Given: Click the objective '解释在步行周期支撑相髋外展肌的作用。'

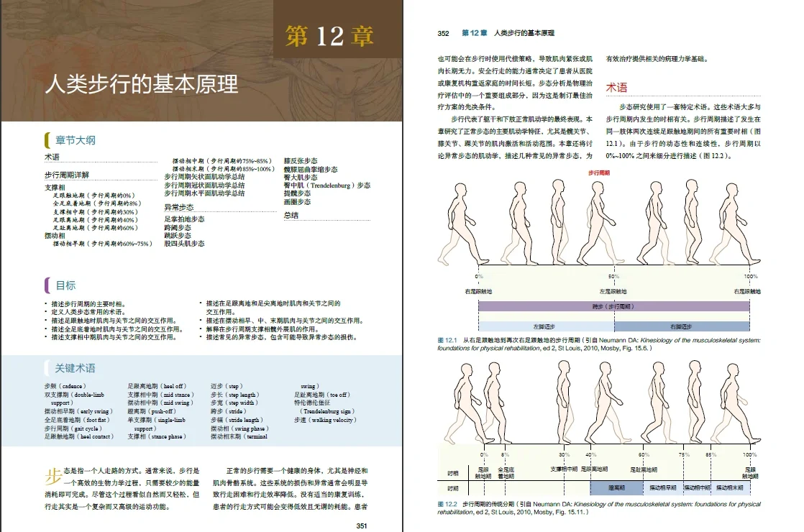Looking at the screenshot, I should [x=262, y=329].
